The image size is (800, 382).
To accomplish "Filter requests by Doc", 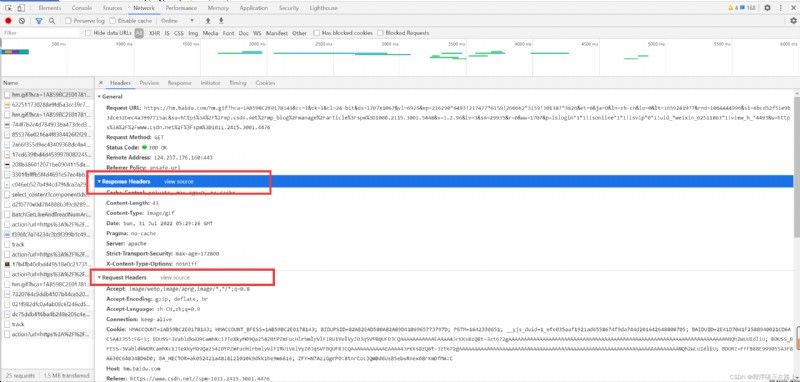I will pyautogui.click(x=244, y=33).
